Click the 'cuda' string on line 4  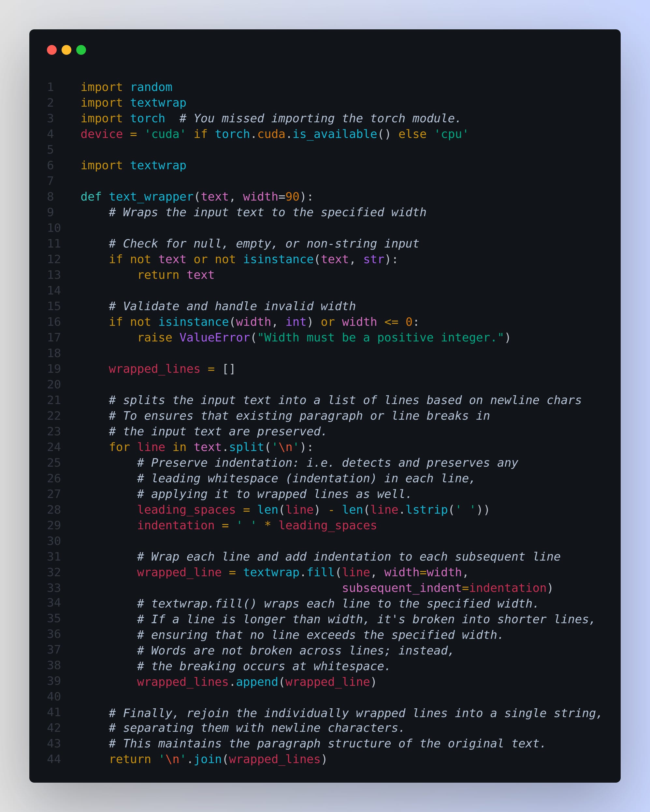[x=165, y=134]
